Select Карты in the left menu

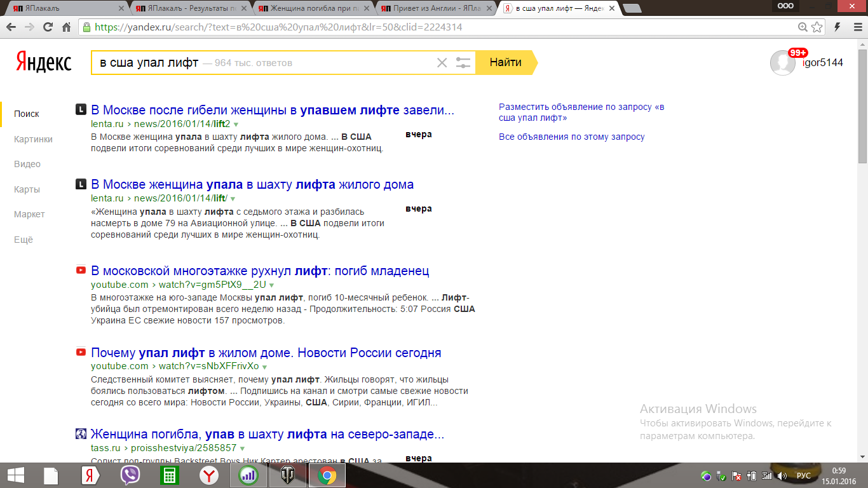click(x=27, y=189)
